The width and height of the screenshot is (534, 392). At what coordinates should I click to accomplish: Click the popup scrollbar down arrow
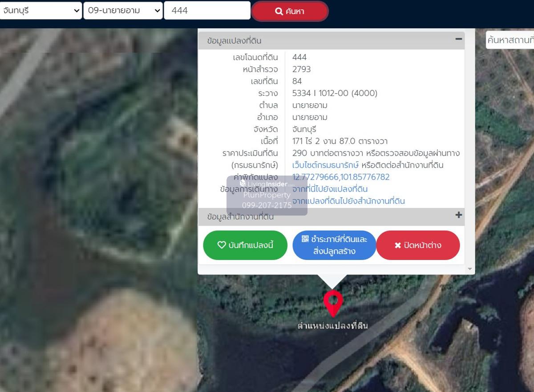tap(470, 269)
